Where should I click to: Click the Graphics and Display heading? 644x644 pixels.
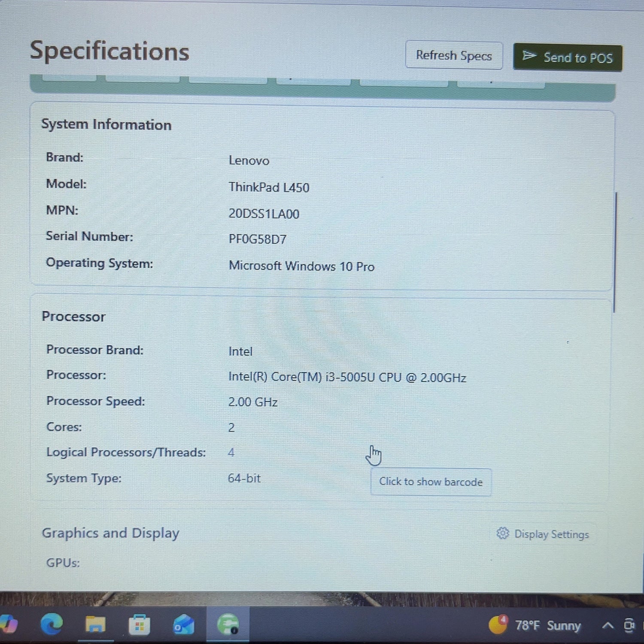pyautogui.click(x=110, y=533)
